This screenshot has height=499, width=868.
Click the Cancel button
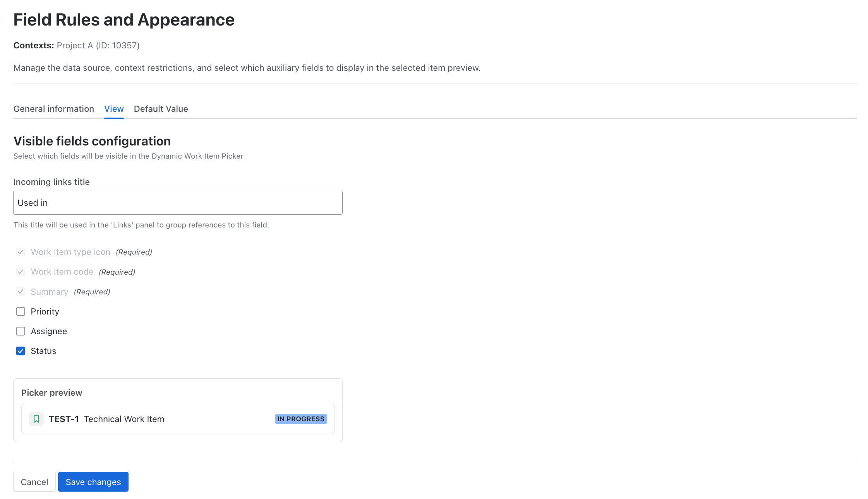pyautogui.click(x=34, y=482)
